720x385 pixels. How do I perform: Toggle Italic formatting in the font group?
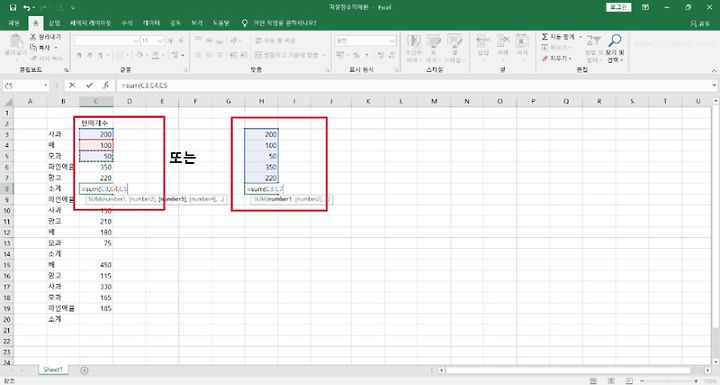coord(89,55)
